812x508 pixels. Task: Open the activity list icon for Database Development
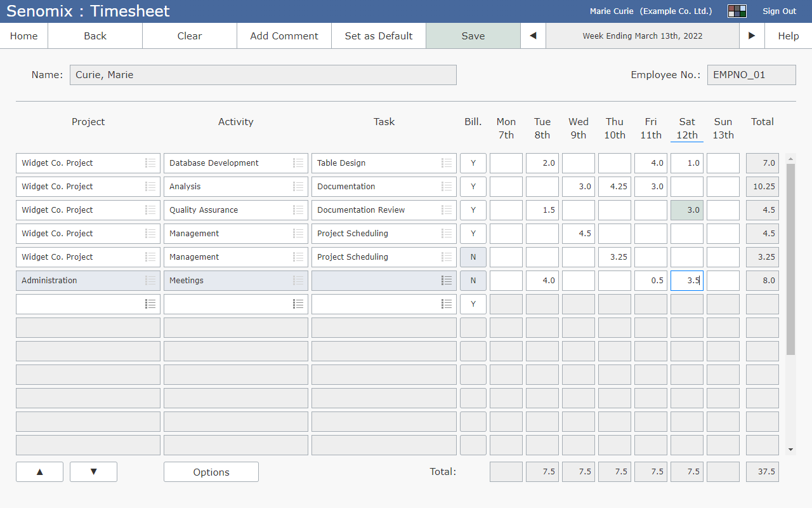click(298, 163)
